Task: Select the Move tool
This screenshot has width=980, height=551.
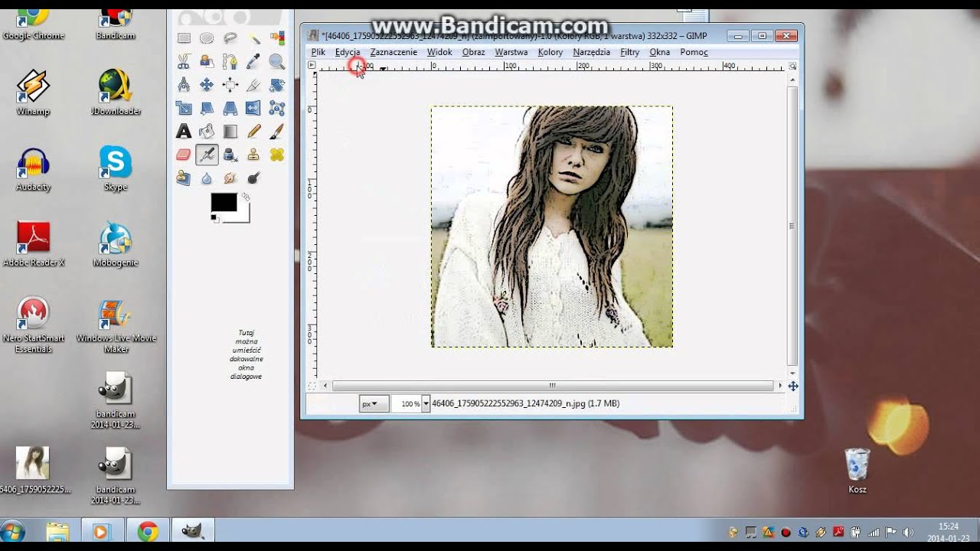Action: click(207, 85)
